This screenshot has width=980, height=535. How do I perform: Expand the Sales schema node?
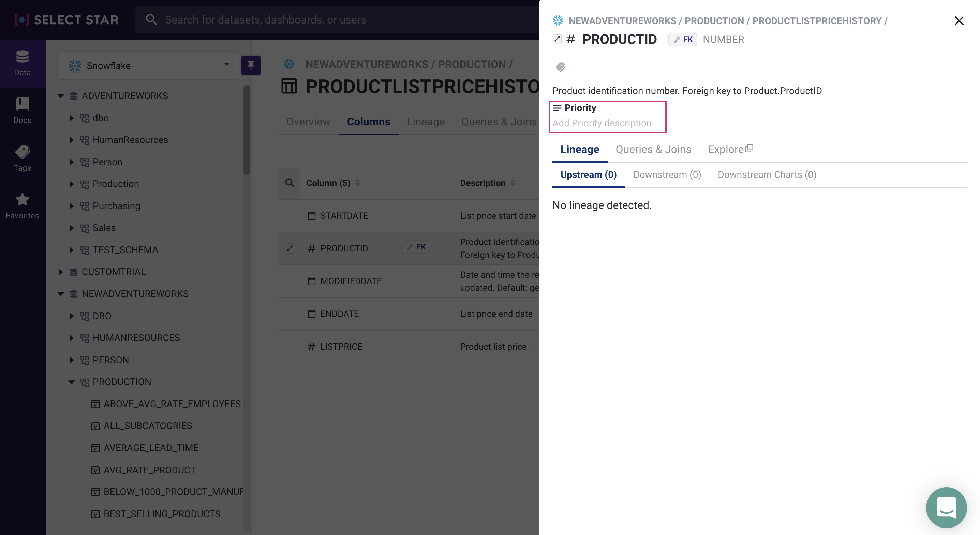(71, 228)
